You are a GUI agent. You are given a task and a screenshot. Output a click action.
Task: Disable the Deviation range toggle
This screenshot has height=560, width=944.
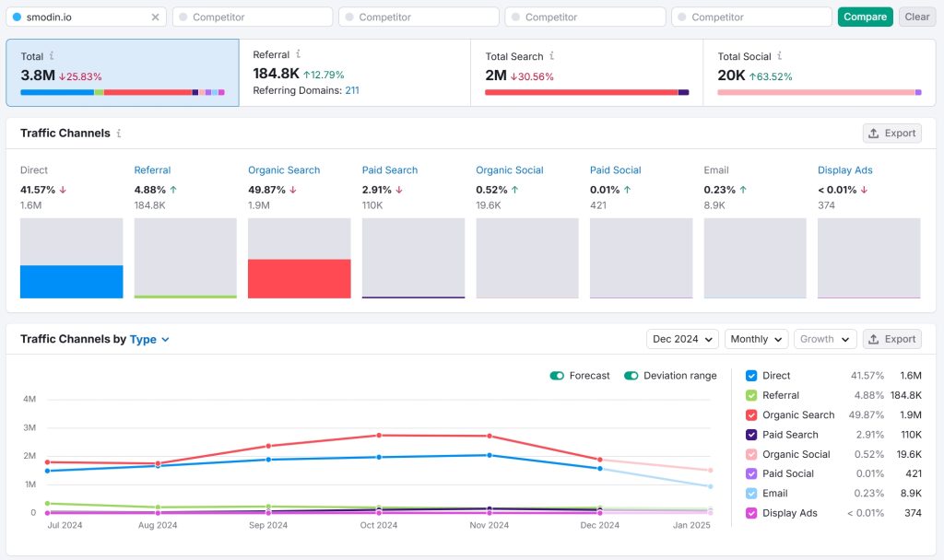pyautogui.click(x=631, y=376)
